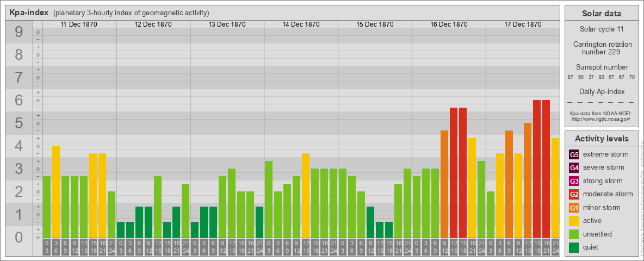Click the red 17 Dec 15-18h bar
The image size is (644, 261).
pos(536,169)
